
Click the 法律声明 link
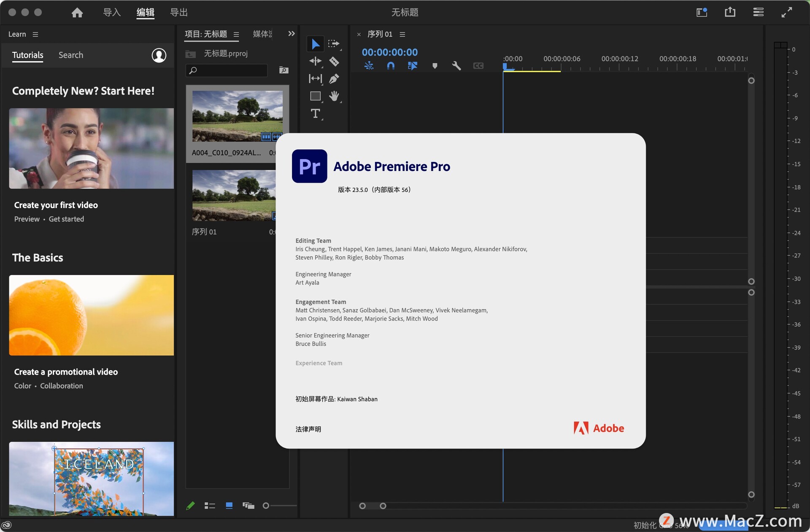pos(308,429)
